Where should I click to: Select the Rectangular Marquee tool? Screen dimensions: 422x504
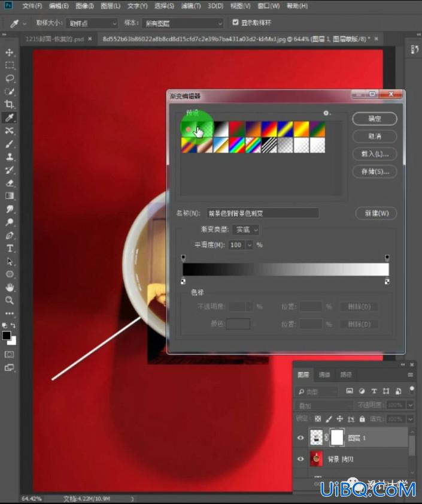(10, 65)
